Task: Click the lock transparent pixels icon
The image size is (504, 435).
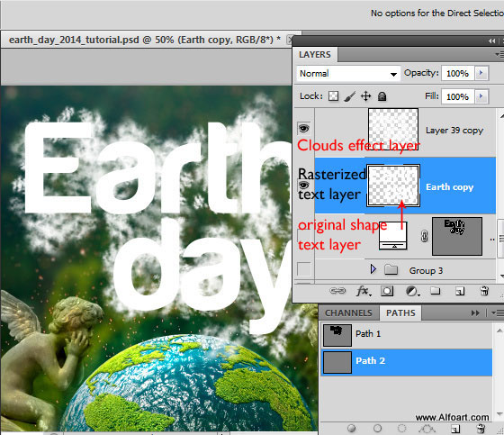Action: [x=333, y=95]
